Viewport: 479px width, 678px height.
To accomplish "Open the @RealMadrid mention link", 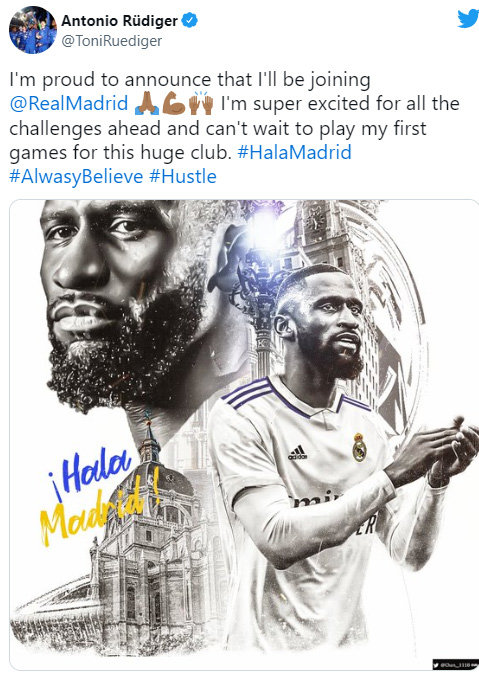I will [69, 104].
